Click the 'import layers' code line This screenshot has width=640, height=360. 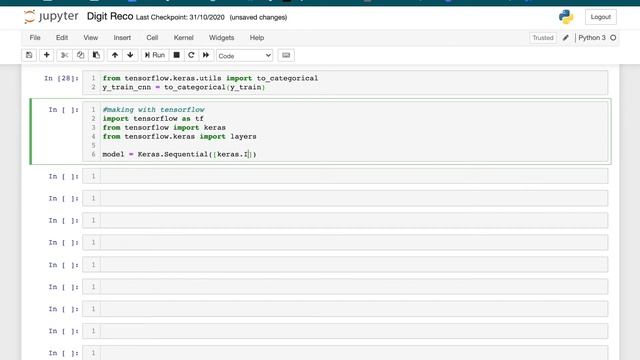179,136
